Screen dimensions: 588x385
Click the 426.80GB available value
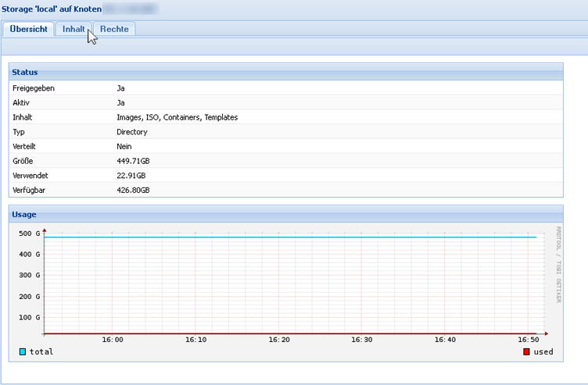click(133, 191)
